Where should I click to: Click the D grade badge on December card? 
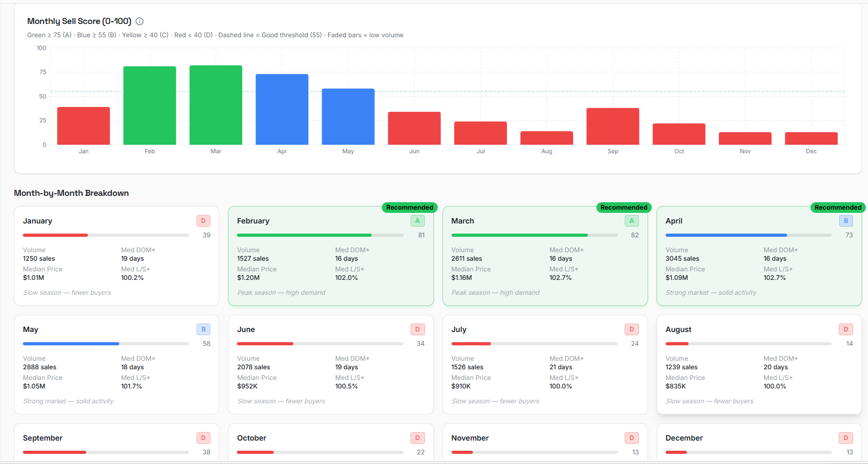click(846, 438)
